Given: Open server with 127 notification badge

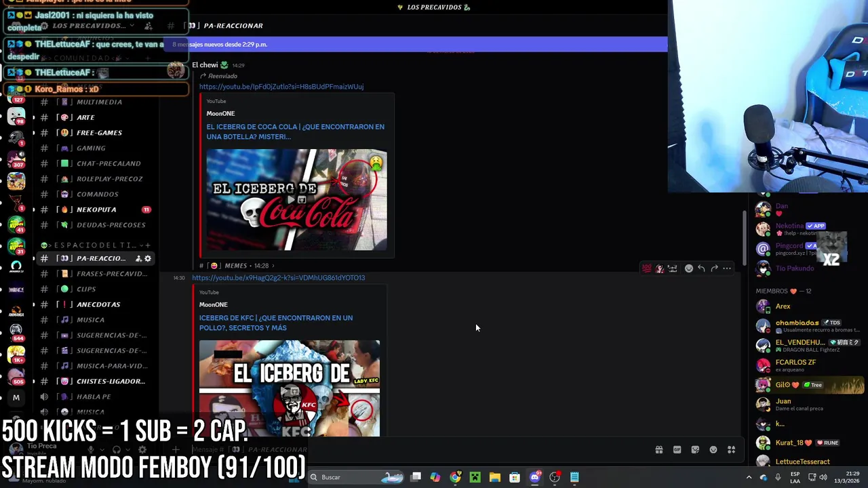Looking at the screenshot, I should coord(16,94).
